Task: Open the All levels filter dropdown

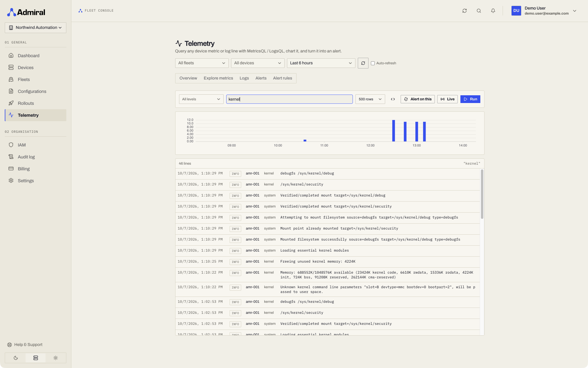Action: pyautogui.click(x=201, y=99)
